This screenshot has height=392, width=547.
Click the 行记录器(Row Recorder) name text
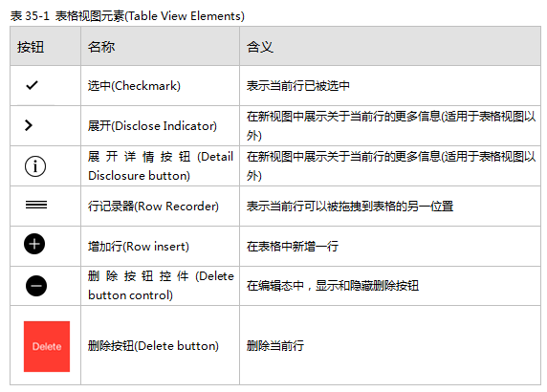coord(153,207)
